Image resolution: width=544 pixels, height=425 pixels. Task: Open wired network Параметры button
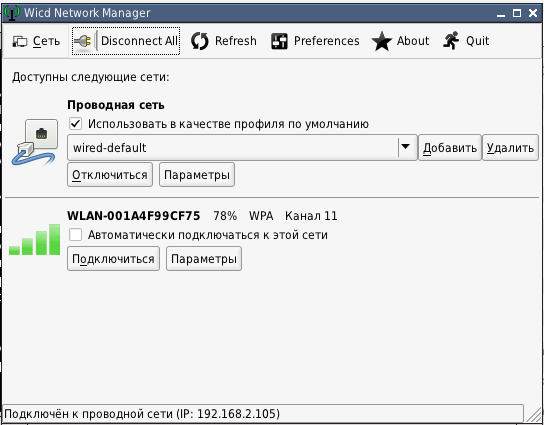(x=197, y=175)
